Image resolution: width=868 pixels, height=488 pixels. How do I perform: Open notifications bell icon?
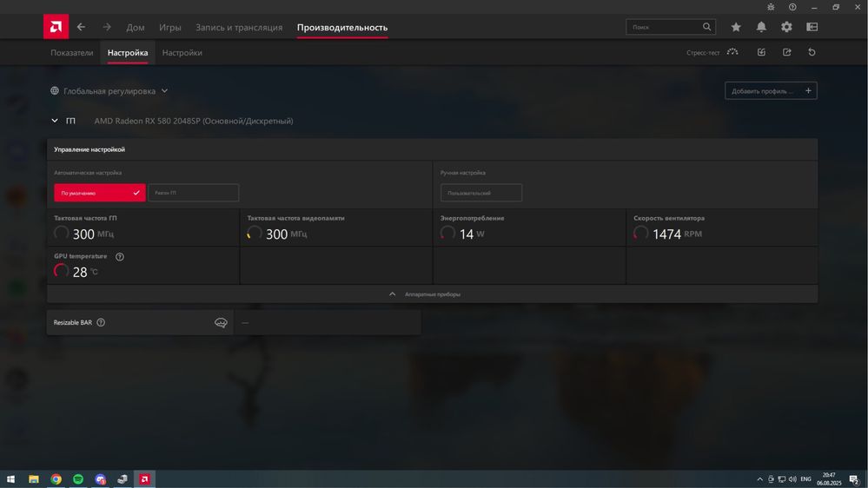pos(761,27)
